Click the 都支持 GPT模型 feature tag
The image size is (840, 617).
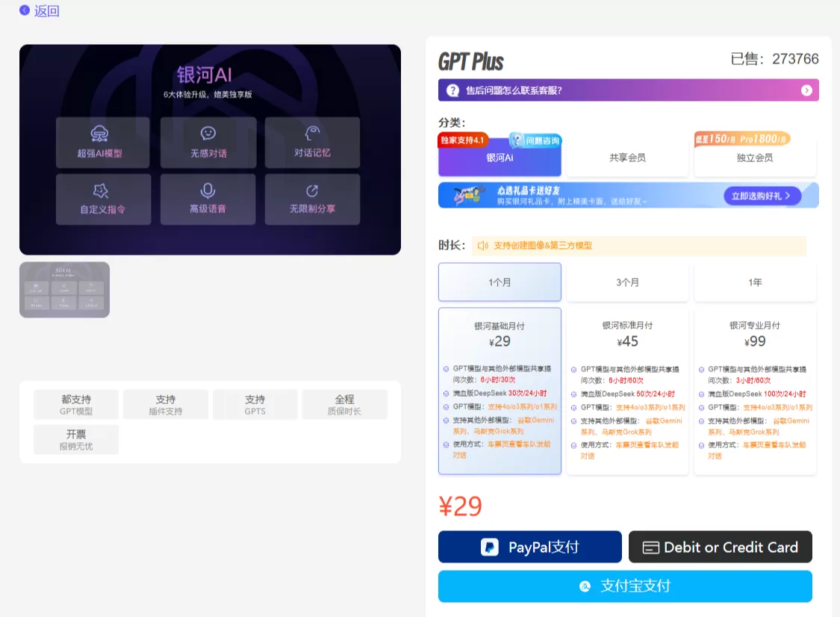pyautogui.click(x=76, y=405)
